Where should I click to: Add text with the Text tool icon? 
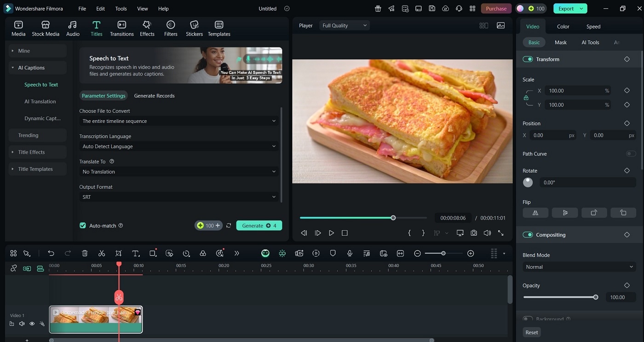pos(136,253)
